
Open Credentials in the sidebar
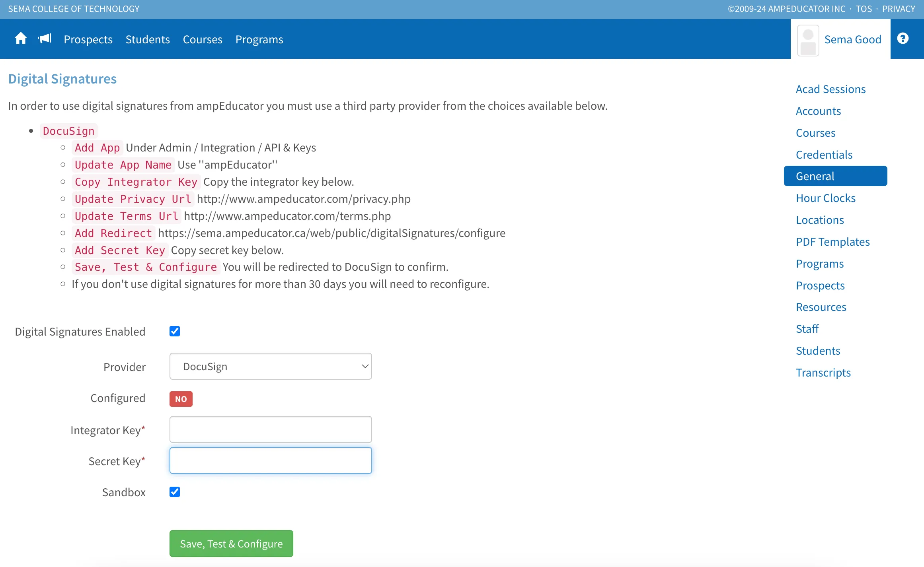click(824, 155)
